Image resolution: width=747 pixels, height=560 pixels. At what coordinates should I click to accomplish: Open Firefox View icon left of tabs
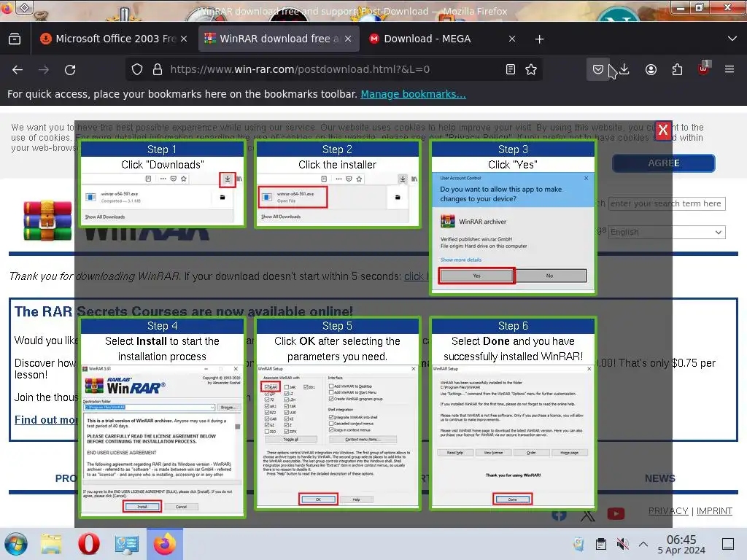point(15,39)
